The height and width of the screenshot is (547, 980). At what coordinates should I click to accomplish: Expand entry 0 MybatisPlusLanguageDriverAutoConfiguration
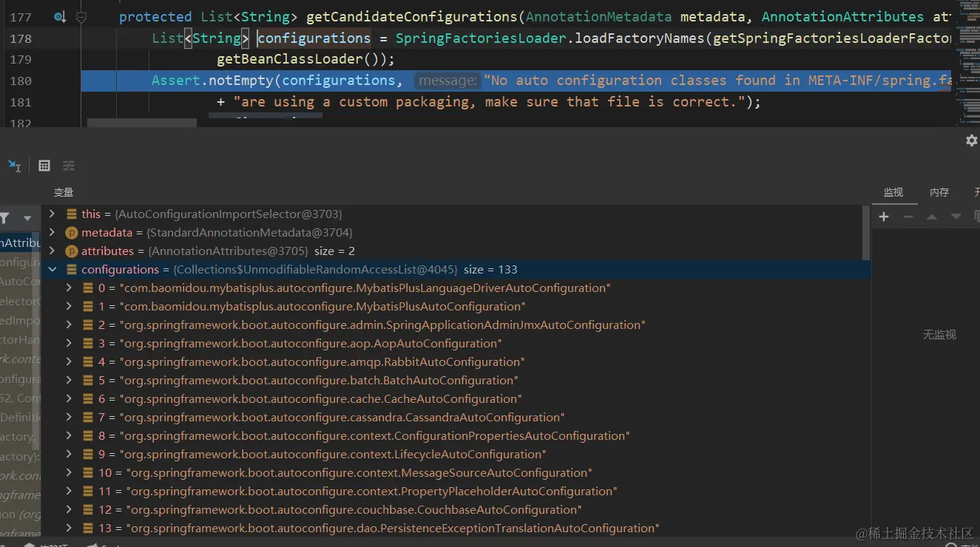click(69, 288)
